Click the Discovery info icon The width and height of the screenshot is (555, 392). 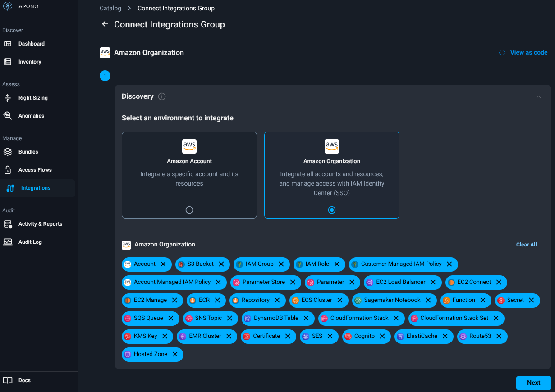pyautogui.click(x=161, y=96)
